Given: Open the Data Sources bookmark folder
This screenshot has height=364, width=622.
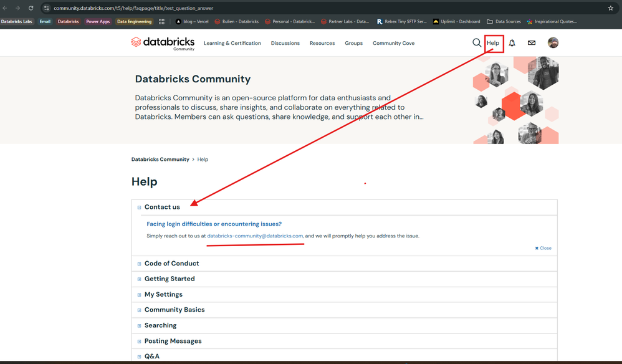Looking at the screenshot, I should pos(504,21).
